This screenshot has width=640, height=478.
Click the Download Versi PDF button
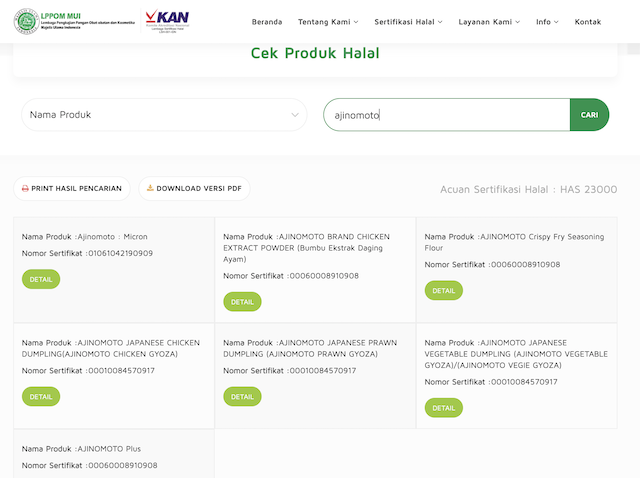coord(193,188)
